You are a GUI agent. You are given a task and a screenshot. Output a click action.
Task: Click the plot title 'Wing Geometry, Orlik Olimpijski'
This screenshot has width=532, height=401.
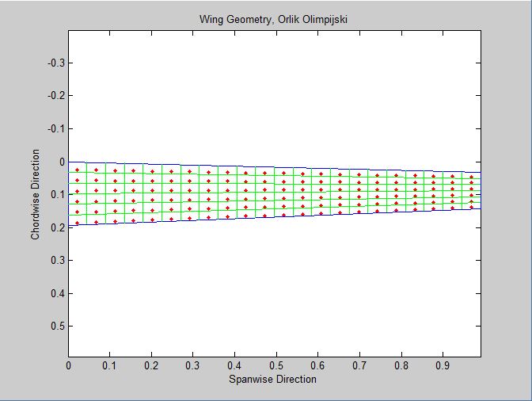click(273, 19)
